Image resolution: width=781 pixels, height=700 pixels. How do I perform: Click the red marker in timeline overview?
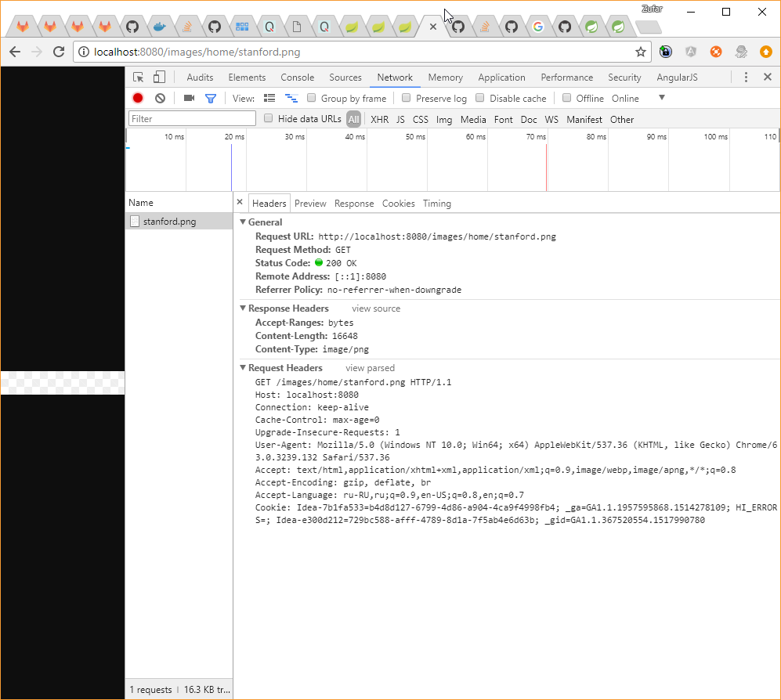coord(547,167)
